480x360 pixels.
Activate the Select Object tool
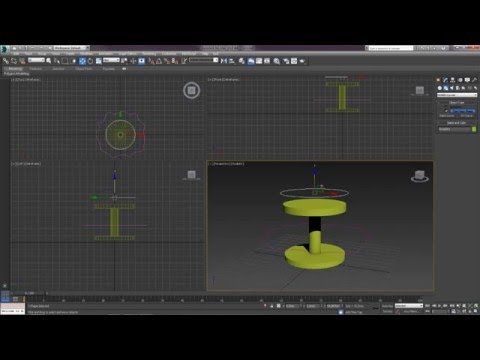coord(49,61)
